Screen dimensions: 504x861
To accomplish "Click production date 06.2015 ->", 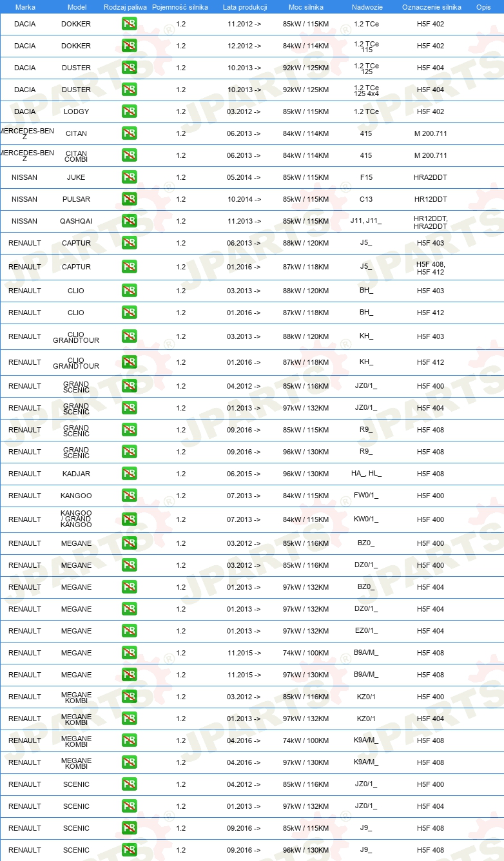I will tap(244, 474).
